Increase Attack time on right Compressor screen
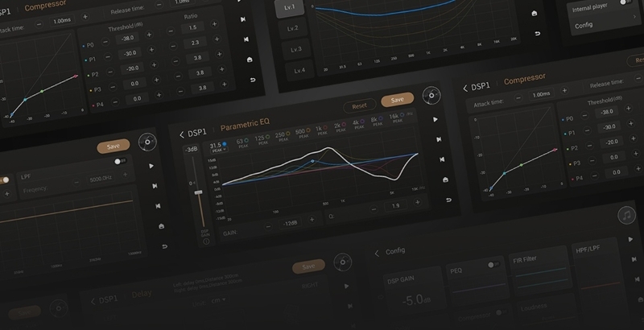 [x=565, y=90]
